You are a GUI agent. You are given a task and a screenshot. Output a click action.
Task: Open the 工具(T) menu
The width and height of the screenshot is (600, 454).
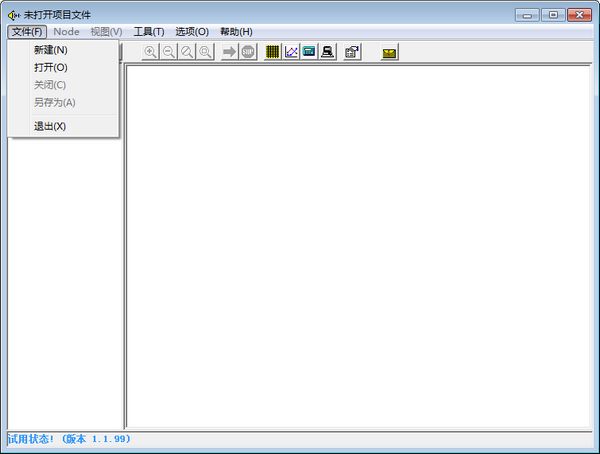pos(149,32)
